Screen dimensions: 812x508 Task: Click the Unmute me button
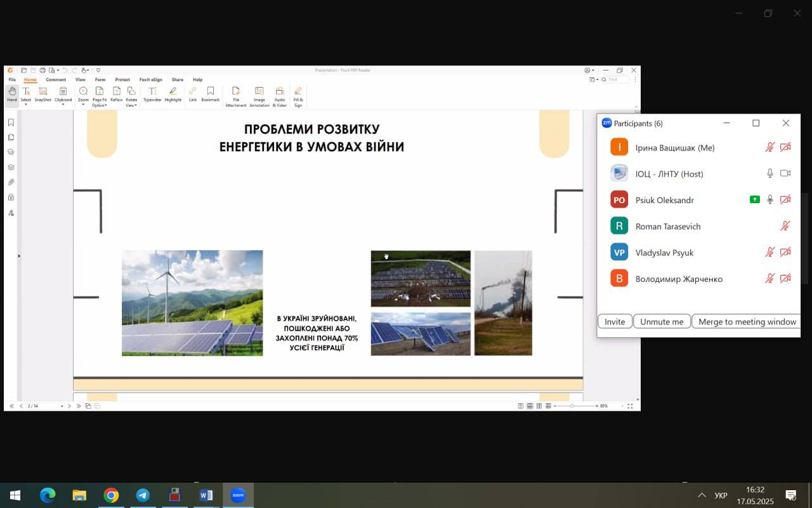coord(662,321)
